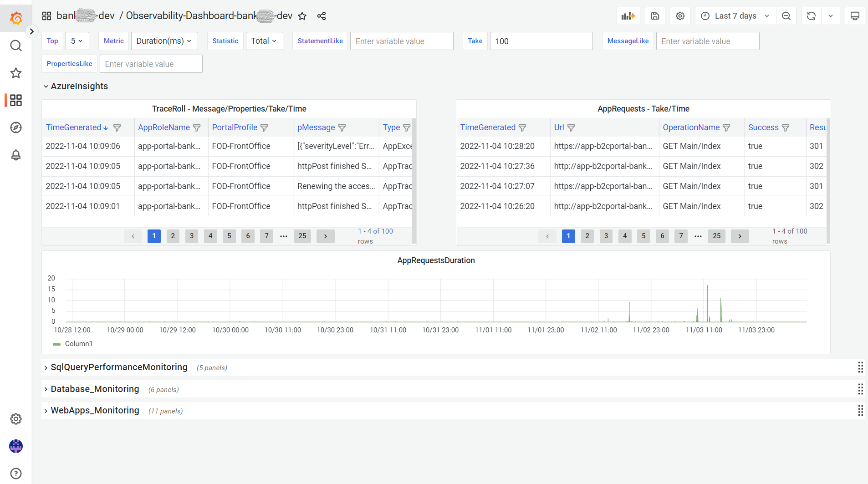Open dashboard settings gear in top bar
Screen dimensions: 868x484
(680, 16)
